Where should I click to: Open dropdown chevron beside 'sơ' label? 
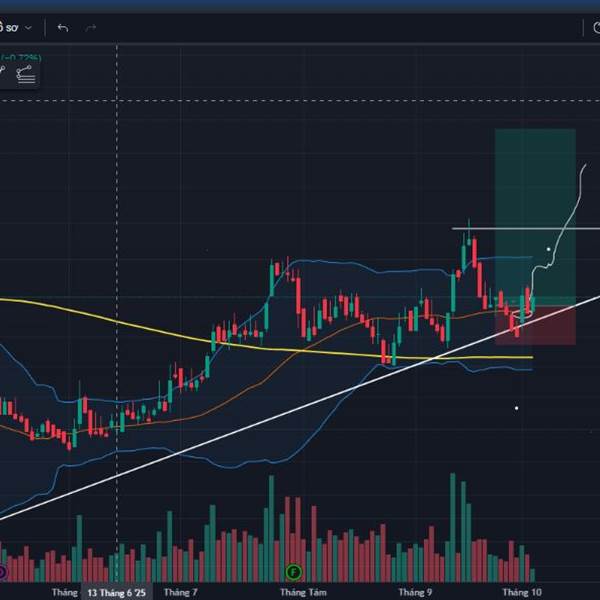click(28, 28)
